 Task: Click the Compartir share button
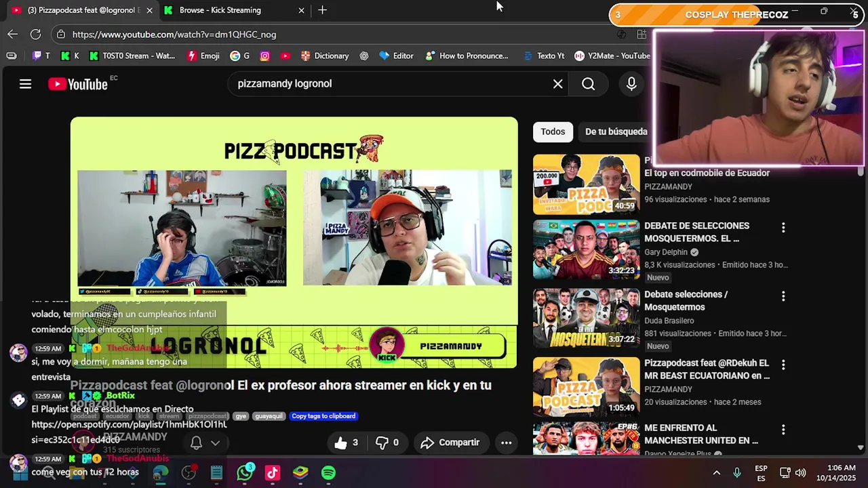[x=450, y=443]
